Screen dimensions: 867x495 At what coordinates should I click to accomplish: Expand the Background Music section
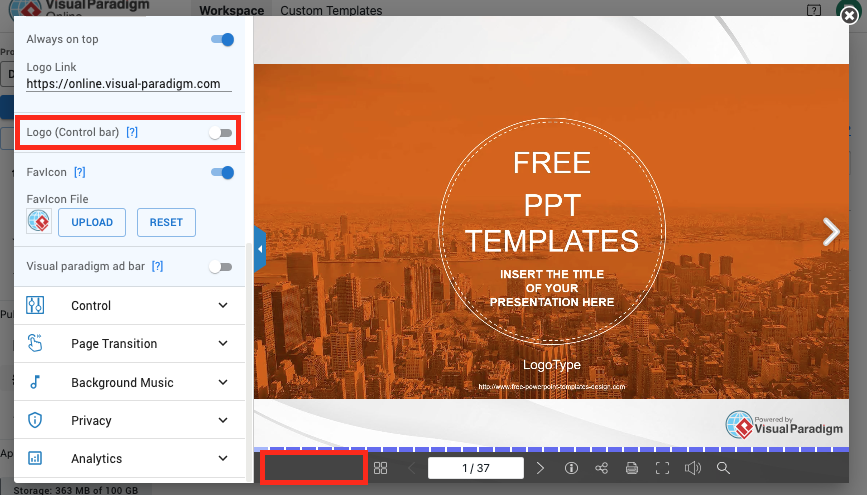click(129, 383)
